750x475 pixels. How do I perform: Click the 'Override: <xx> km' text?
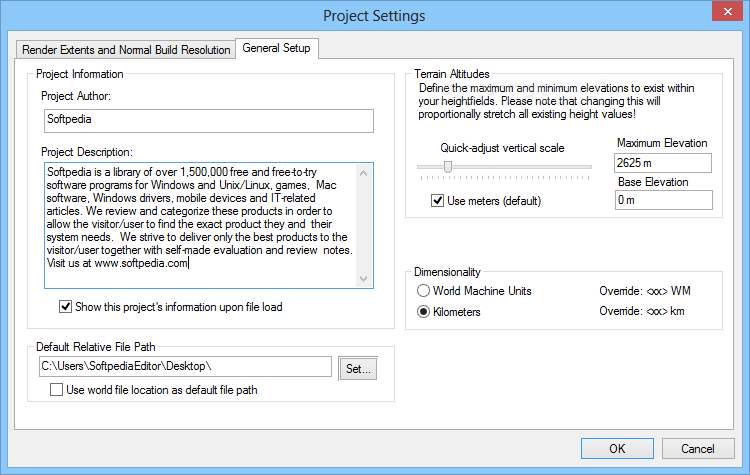[641, 311]
